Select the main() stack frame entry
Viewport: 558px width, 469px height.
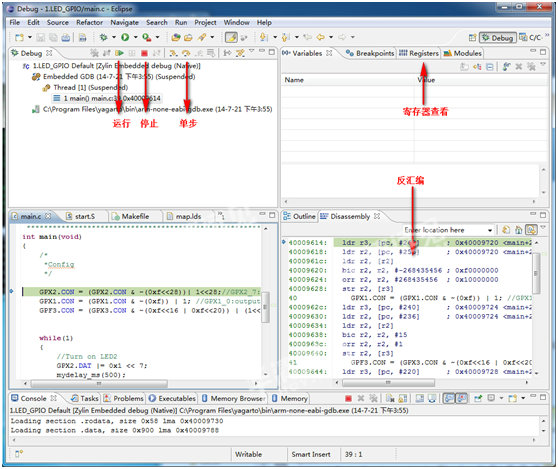[107, 98]
